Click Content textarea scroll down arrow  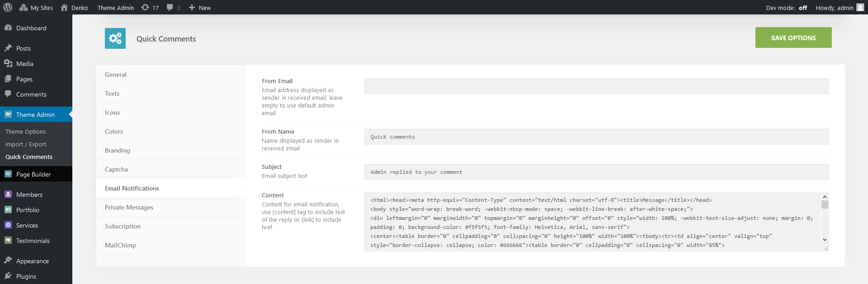825,240
